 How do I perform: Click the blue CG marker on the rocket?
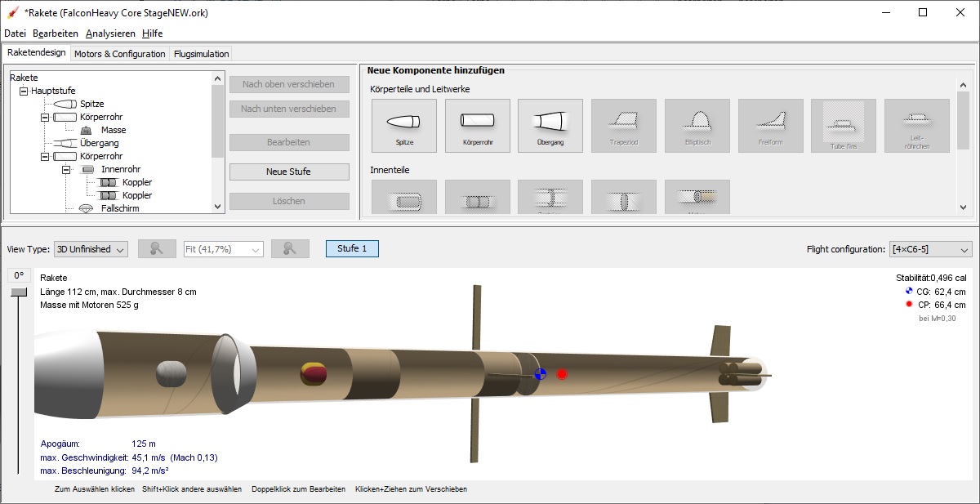tap(540, 374)
